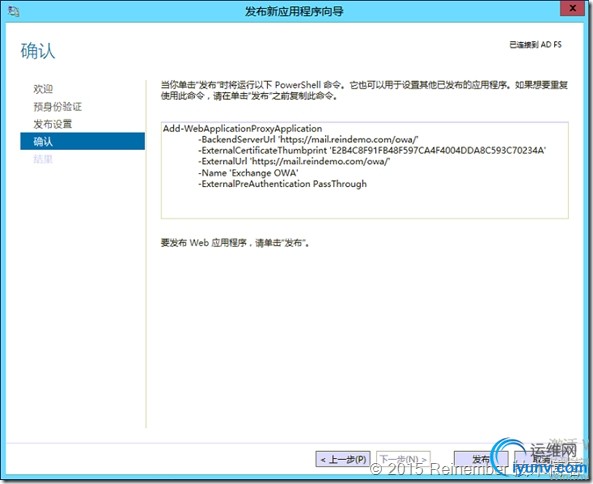
Task: Click the -ExternalUrl parameter line
Action: 294,161
